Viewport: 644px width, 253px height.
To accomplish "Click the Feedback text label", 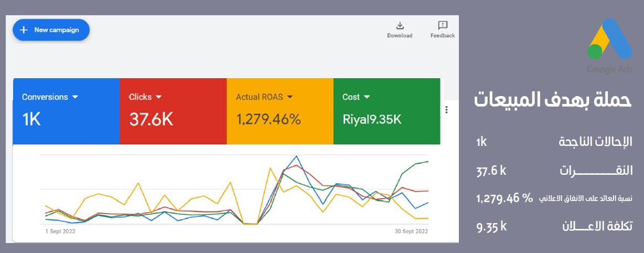I will click(x=443, y=36).
